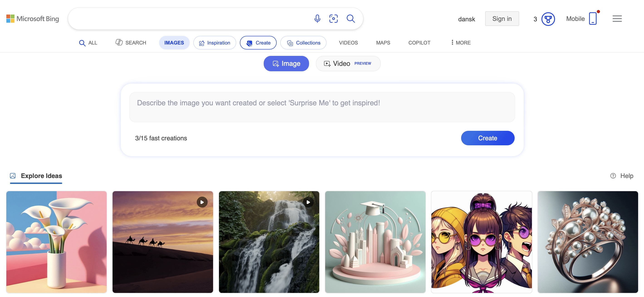Switch to the SEARCH tab
This screenshot has height=297, width=644.
click(131, 42)
